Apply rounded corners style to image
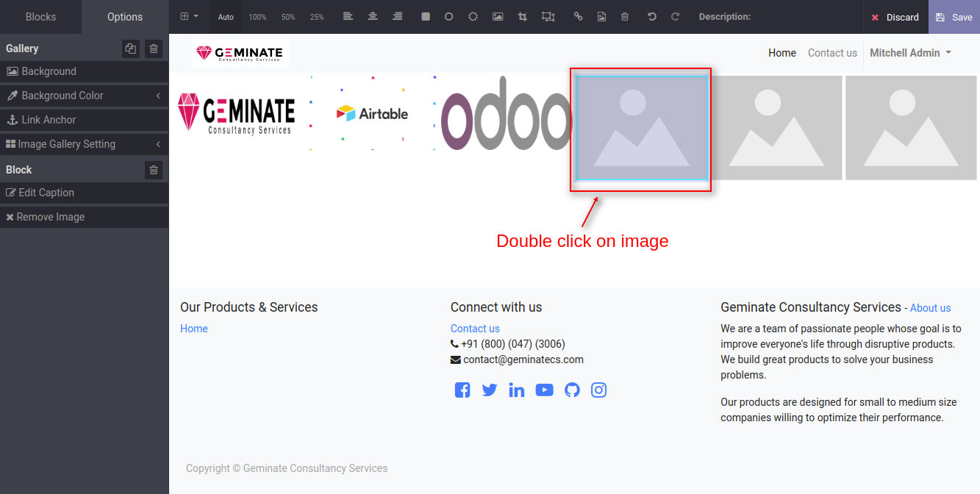The width and height of the screenshot is (980, 494). (426, 17)
